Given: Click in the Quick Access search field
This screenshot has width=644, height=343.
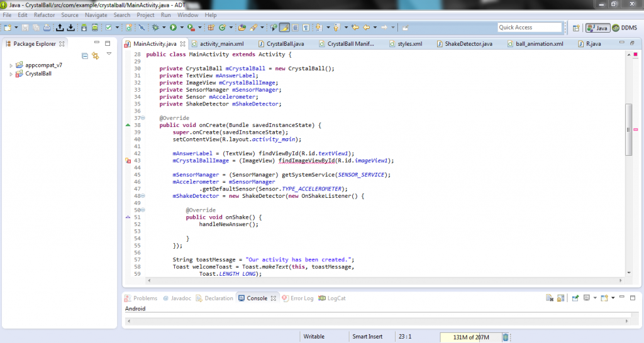Looking at the screenshot, I should (x=529, y=28).
